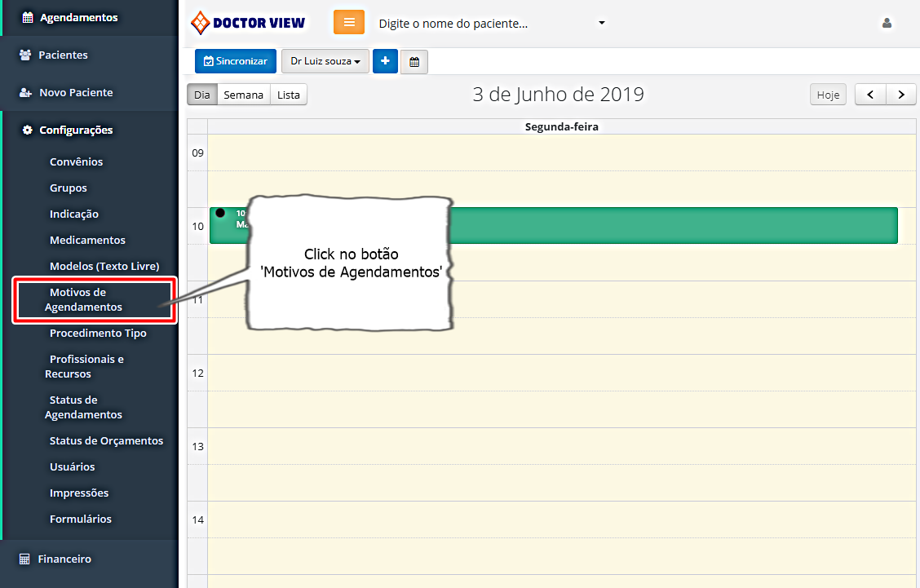This screenshot has height=588, width=920.
Task: Open Motivos de Agendamentos menu item
Action: pyautogui.click(x=83, y=299)
